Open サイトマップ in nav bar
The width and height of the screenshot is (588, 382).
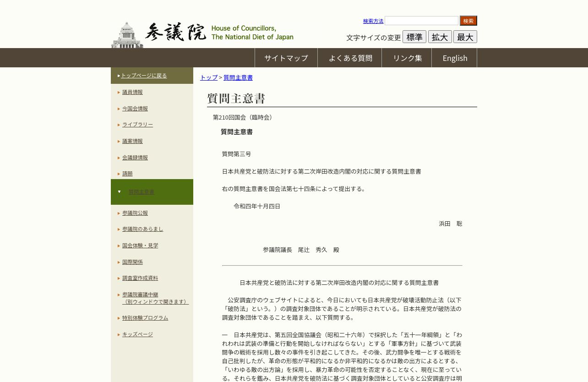[x=286, y=58]
